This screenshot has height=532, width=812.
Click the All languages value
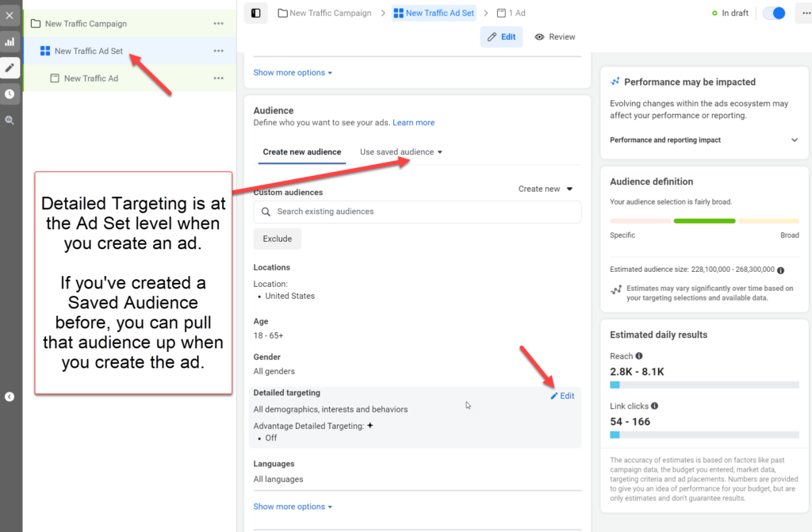(278, 479)
